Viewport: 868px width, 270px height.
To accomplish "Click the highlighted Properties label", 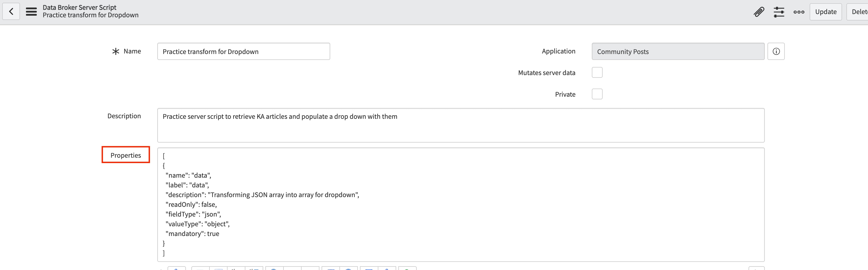I will [126, 155].
